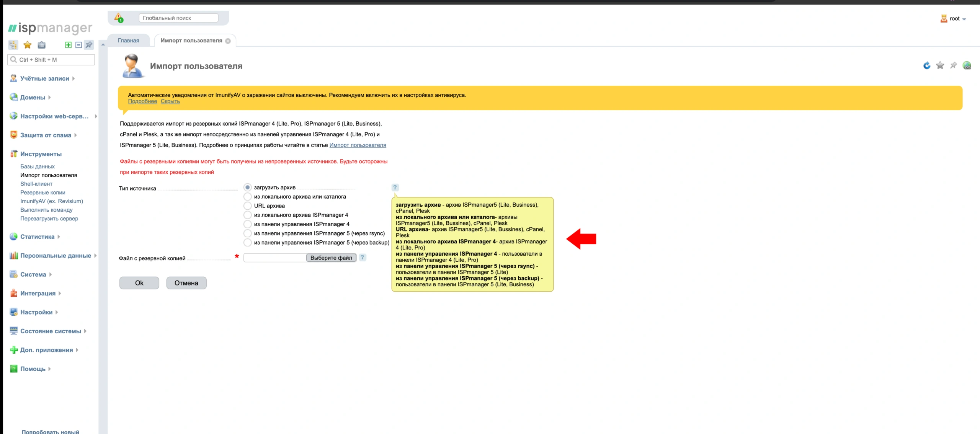980x434 pixels.
Task: Click the Отмена button
Action: [x=186, y=283]
